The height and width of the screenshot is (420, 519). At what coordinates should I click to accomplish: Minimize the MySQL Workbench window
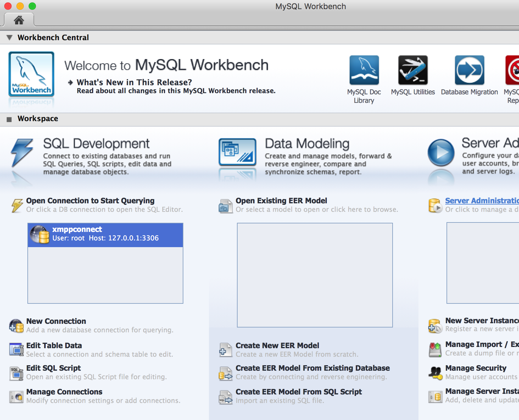point(20,6)
